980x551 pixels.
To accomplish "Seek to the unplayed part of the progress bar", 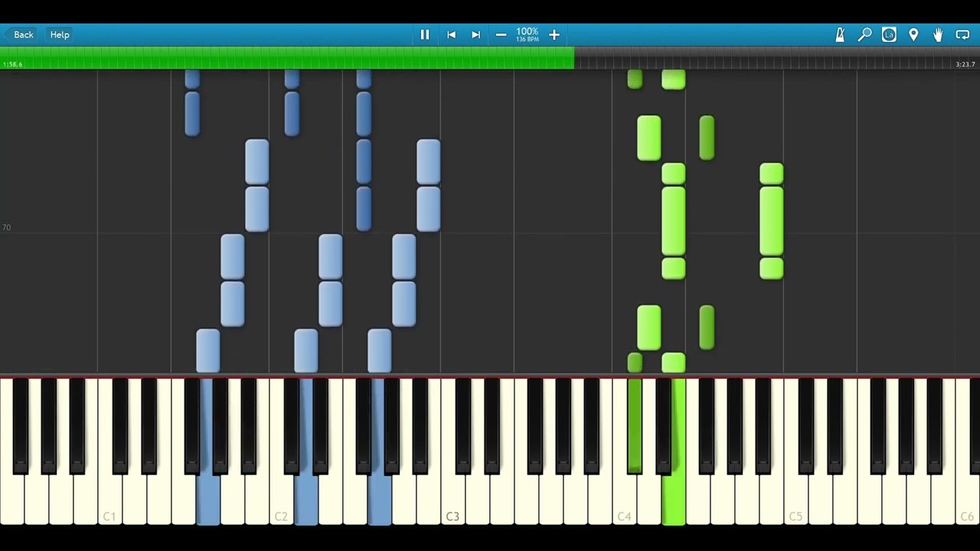I will [766, 58].
